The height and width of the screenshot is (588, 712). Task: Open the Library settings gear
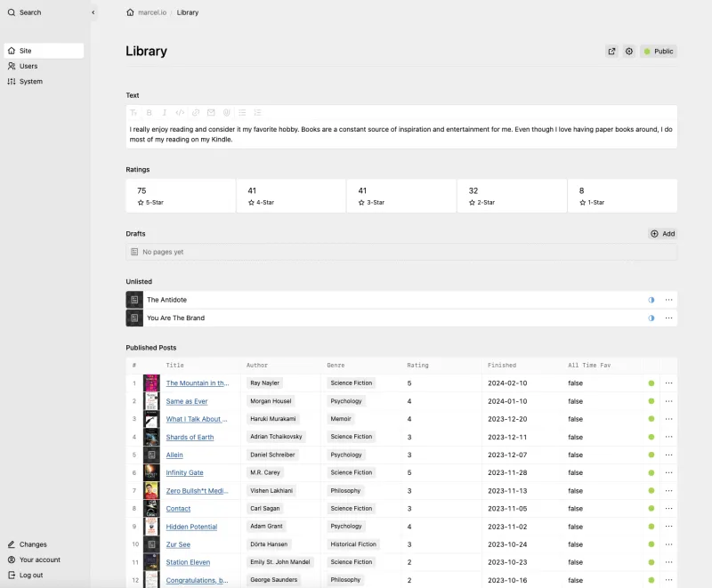(629, 51)
